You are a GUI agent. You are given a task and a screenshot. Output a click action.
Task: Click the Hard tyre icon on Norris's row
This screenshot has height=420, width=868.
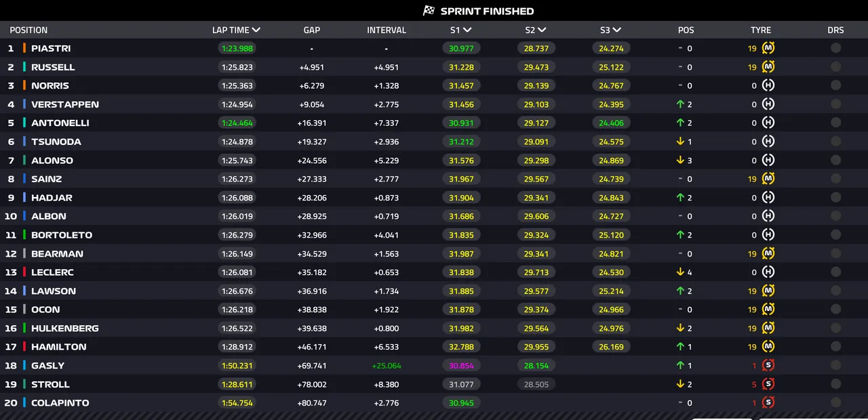point(768,85)
